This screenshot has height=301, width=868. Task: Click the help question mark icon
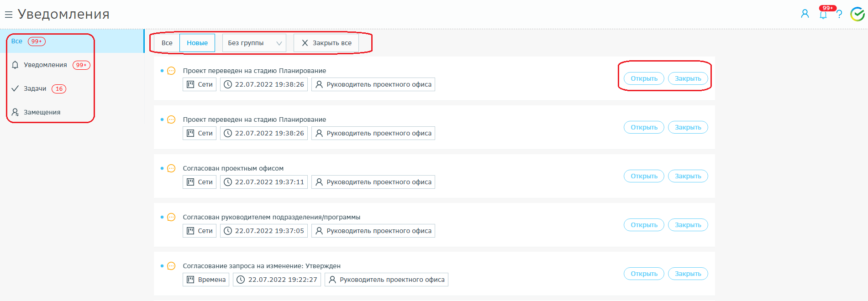pyautogui.click(x=839, y=14)
